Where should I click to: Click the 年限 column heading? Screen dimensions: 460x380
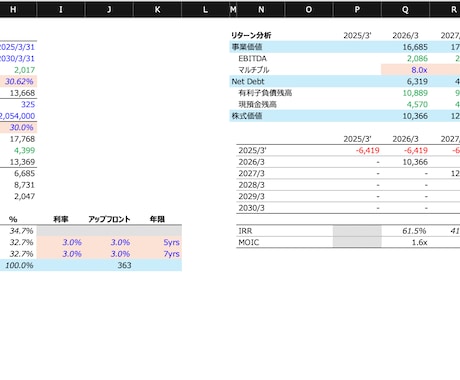coord(157,219)
